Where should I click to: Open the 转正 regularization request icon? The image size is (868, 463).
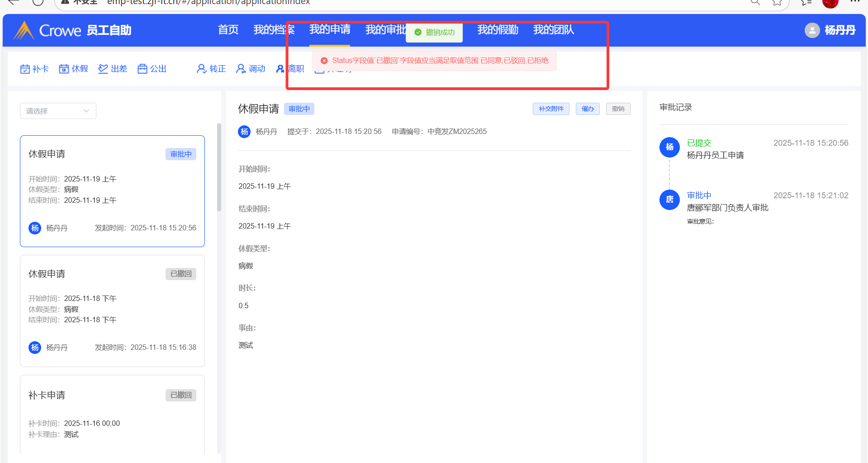pyautogui.click(x=211, y=69)
